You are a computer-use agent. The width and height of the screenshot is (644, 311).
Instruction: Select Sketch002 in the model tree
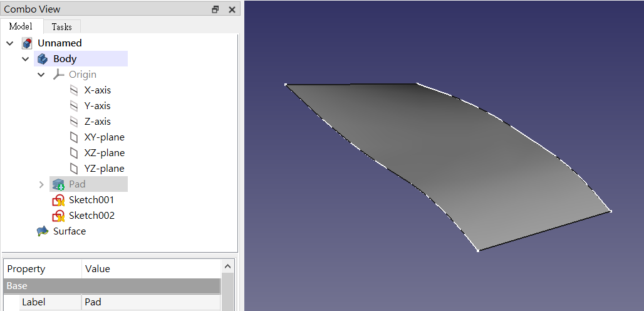[x=91, y=216]
